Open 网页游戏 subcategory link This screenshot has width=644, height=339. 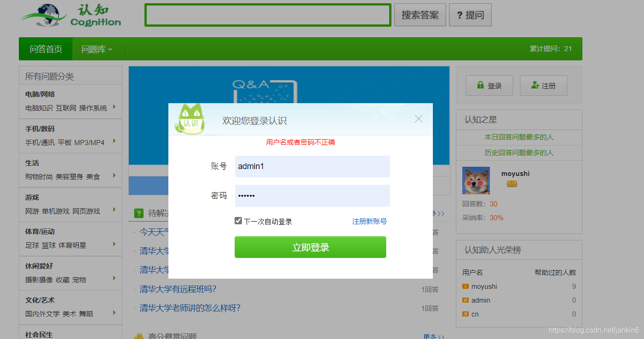(86, 211)
